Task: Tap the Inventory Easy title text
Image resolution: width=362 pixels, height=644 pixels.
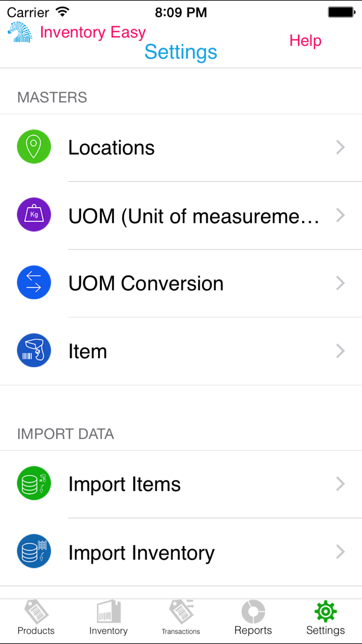Action: [x=93, y=32]
